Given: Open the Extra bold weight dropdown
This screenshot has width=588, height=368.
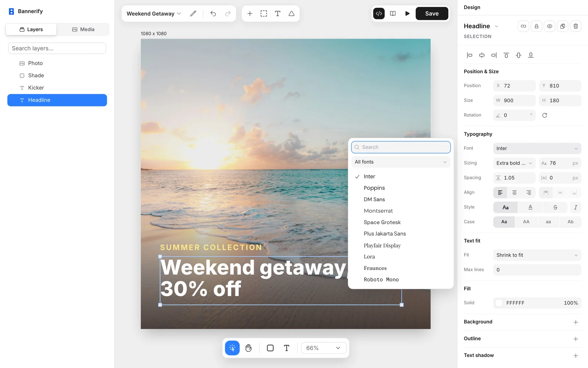Looking at the screenshot, I should pyautogui.click(x=514, y=163).
